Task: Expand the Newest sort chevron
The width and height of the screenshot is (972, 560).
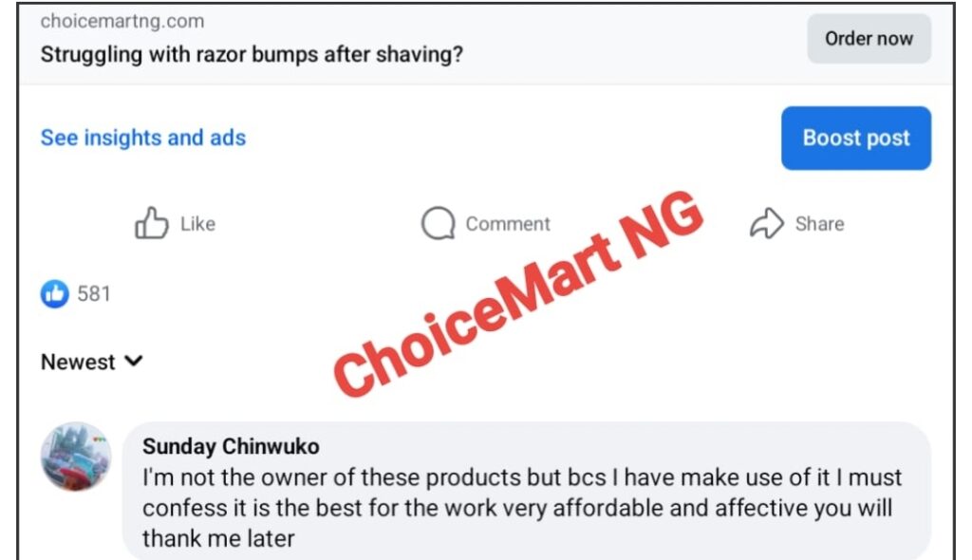Action: (x=134, y=361)
